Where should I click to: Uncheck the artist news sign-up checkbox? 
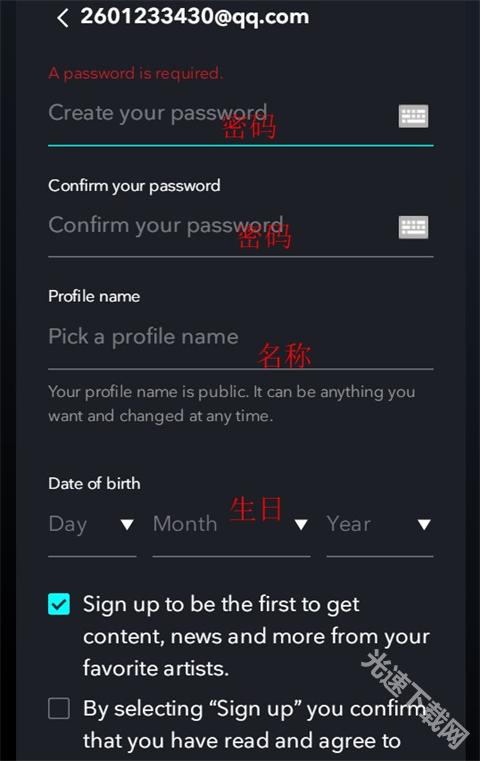(x=59, y=604)
